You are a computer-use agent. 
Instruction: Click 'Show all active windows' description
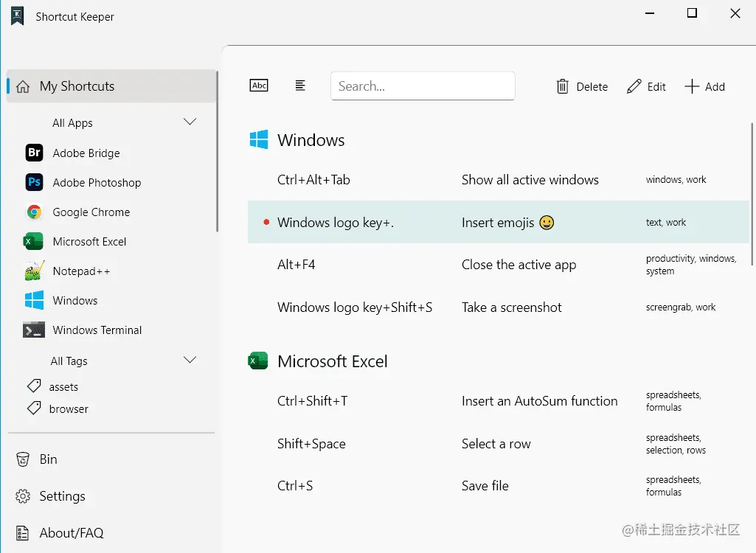click(530, 180)
